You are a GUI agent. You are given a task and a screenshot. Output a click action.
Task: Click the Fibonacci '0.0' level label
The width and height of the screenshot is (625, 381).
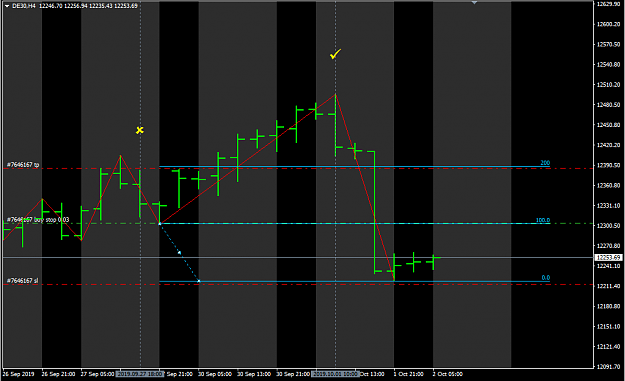pos(546,277)
